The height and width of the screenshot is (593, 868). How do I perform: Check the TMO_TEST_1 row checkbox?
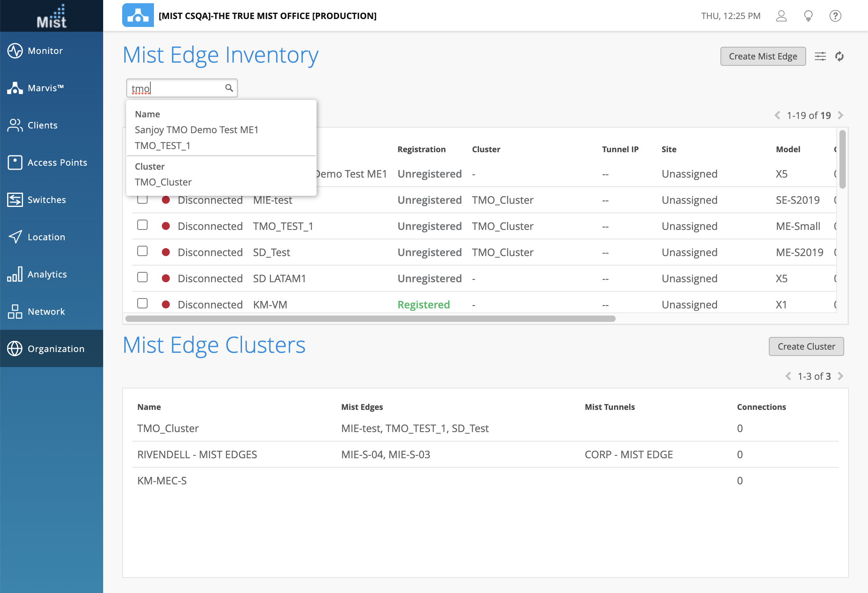[x=142, y=225]
